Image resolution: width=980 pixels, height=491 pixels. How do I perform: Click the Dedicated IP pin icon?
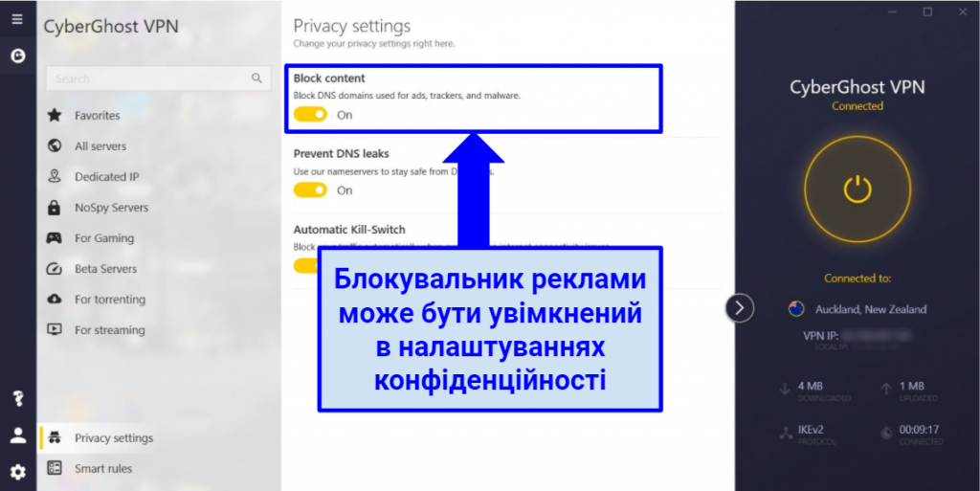coord(55,176)
